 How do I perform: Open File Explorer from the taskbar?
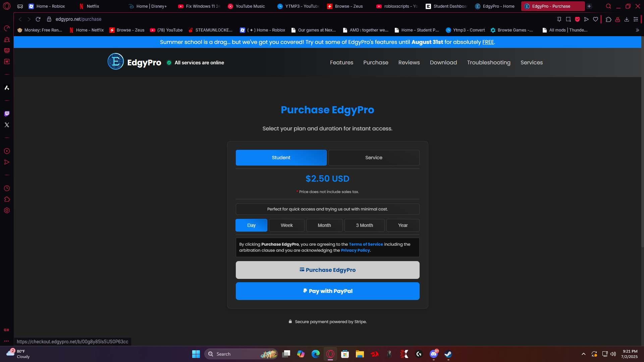pyautogui.click(x=360, y=354)
